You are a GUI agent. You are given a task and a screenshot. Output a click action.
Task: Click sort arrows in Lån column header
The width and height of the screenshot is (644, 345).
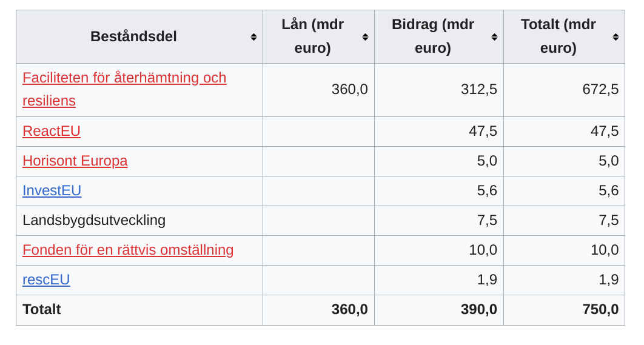pos(365,37)
